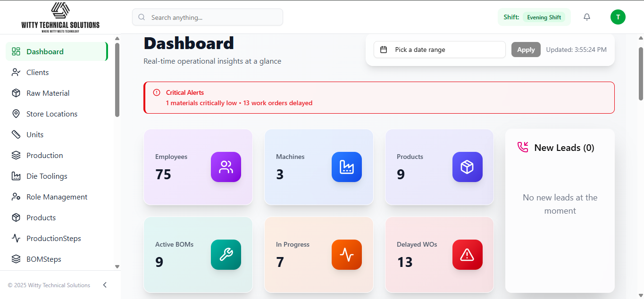Click the Products cube card icon
Viewport: 644px width, 299px height.
click(x=467, y=167)
